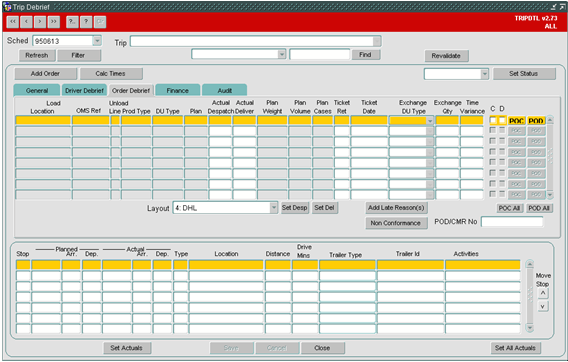Click the Close button at bottom
568x362 pixels.
pyautogui.click(x=322, y=348)
